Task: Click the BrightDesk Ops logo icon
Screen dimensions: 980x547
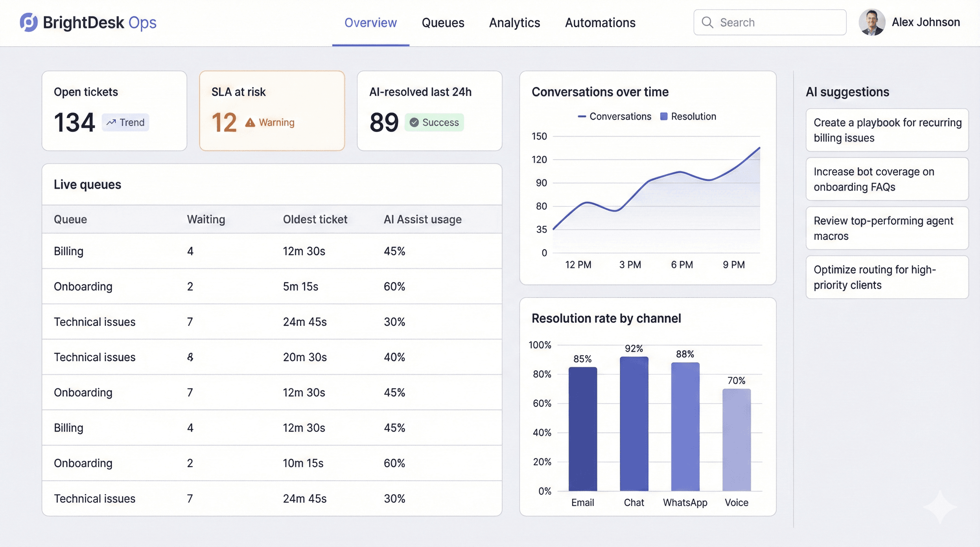Action: (28, 22)
